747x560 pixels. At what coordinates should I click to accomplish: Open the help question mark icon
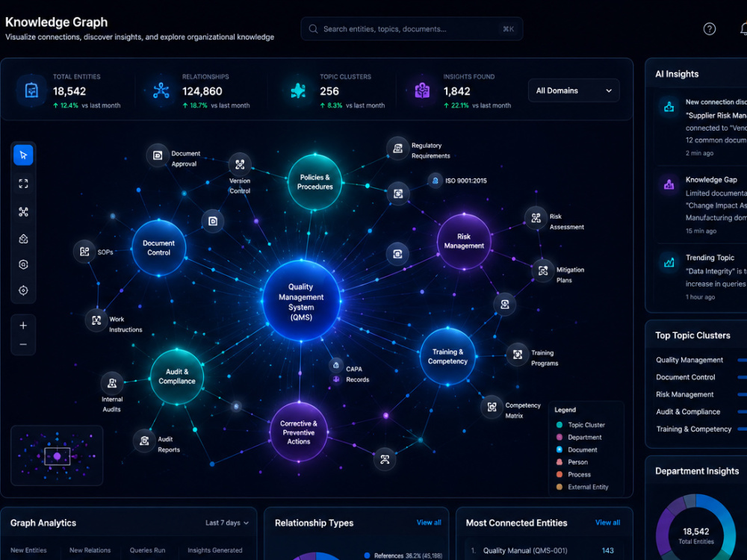(710, 29)
